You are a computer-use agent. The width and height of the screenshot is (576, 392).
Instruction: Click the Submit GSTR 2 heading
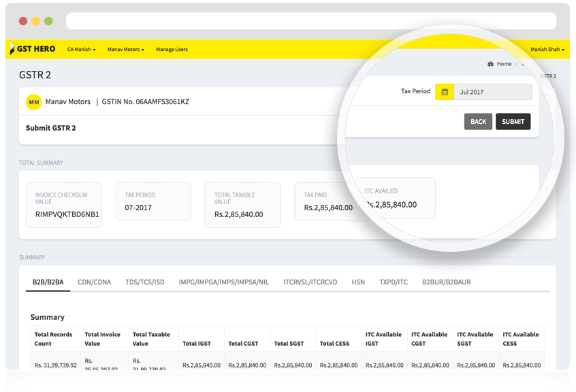pyautogui.click(x=50, y=128)
